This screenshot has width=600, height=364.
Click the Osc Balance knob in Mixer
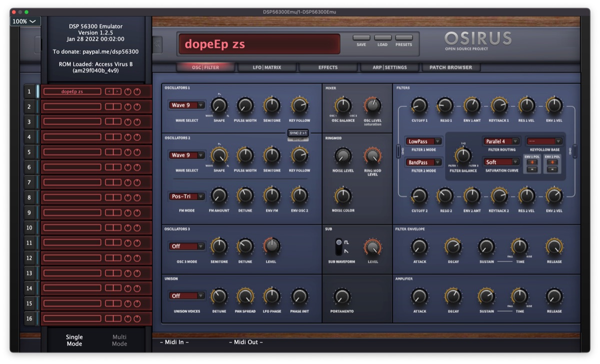342,105
